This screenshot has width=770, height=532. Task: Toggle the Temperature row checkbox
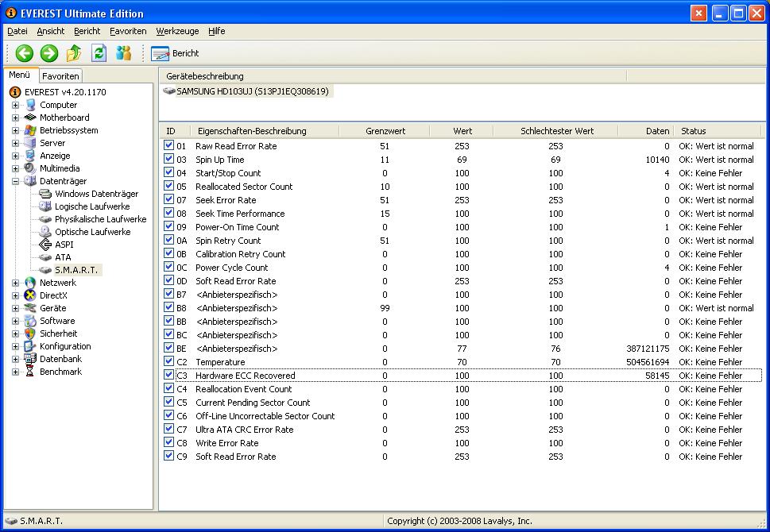(x=169, y=361)
